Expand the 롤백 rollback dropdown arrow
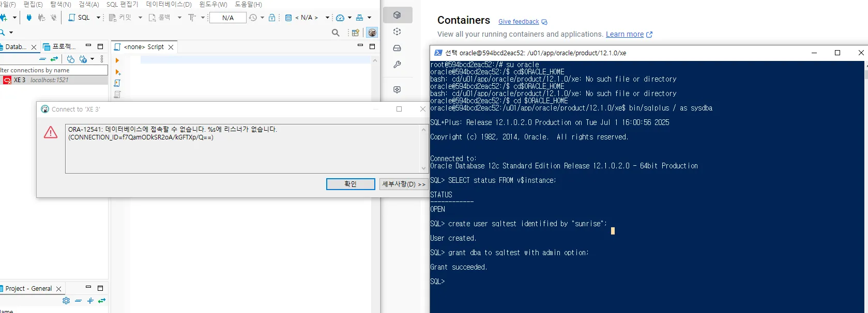Viewport: 868px width, 313px height. pyautogui.click(x=179, y=18)
